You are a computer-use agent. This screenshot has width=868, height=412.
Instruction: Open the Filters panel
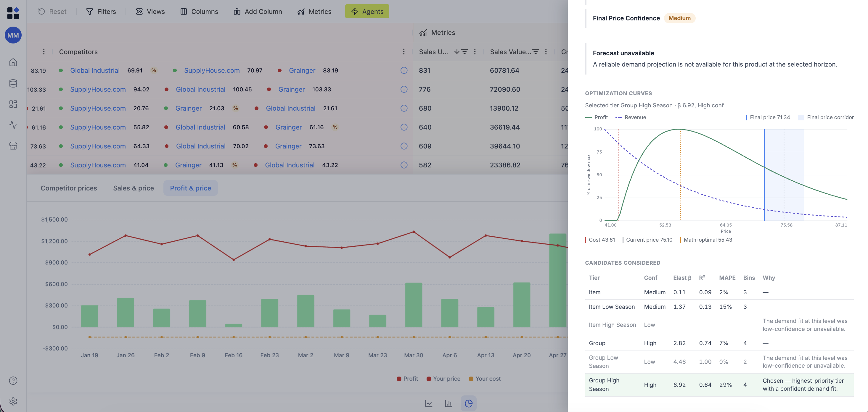pos(101,12)
